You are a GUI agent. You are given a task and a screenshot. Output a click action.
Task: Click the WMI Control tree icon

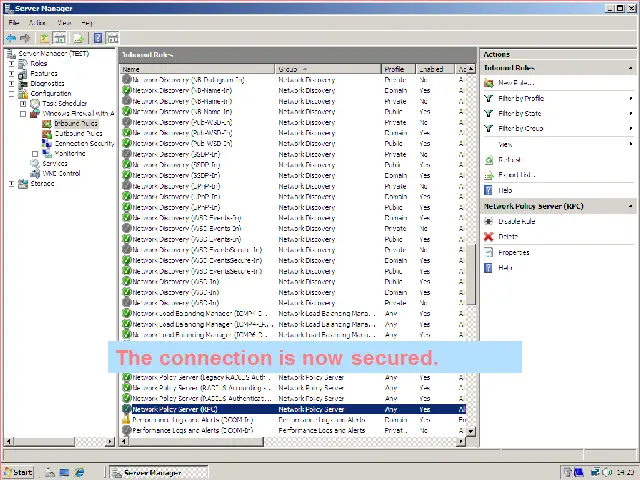click(x=35, y=173)
